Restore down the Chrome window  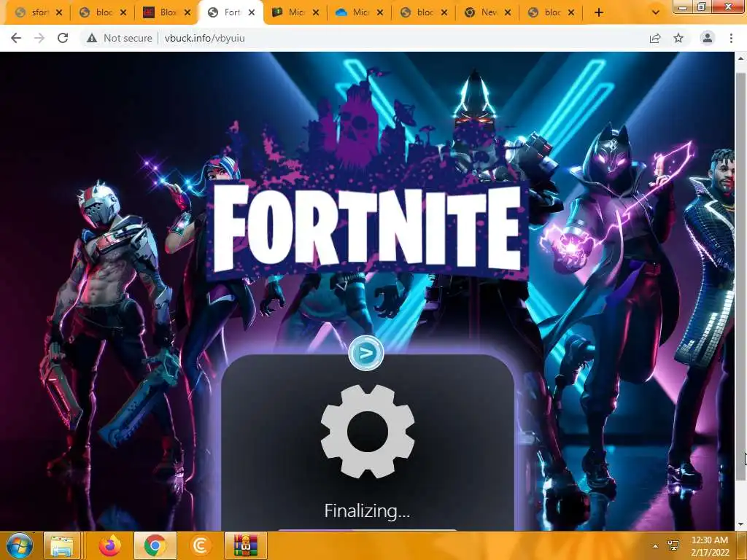703,6
